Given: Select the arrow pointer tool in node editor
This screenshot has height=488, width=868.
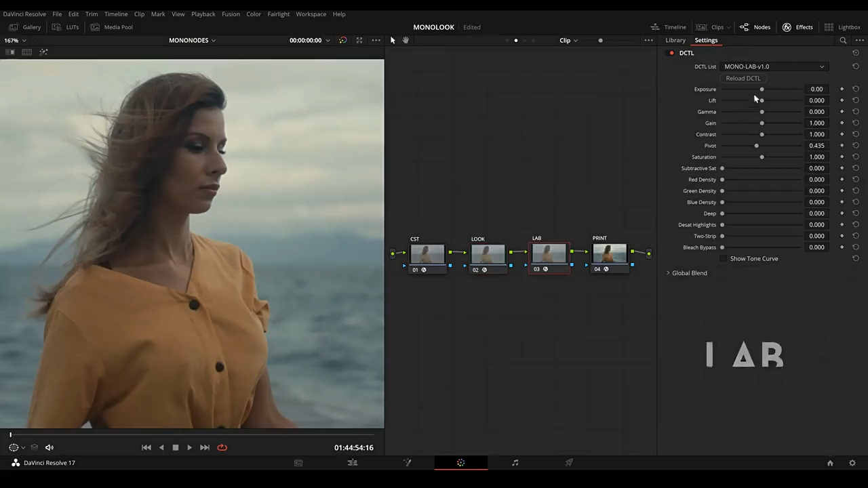Looking at the screenshot, I should (x=393, y=40).
